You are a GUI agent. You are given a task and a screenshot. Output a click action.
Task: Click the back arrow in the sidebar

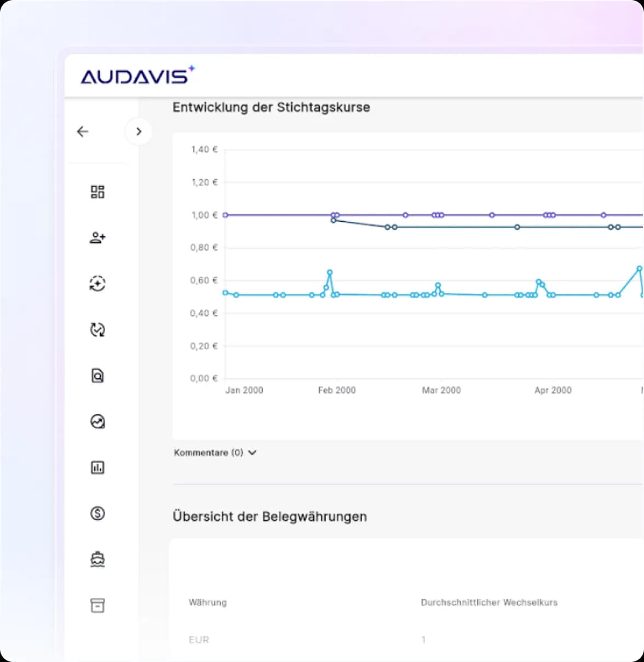click(82, 132)
